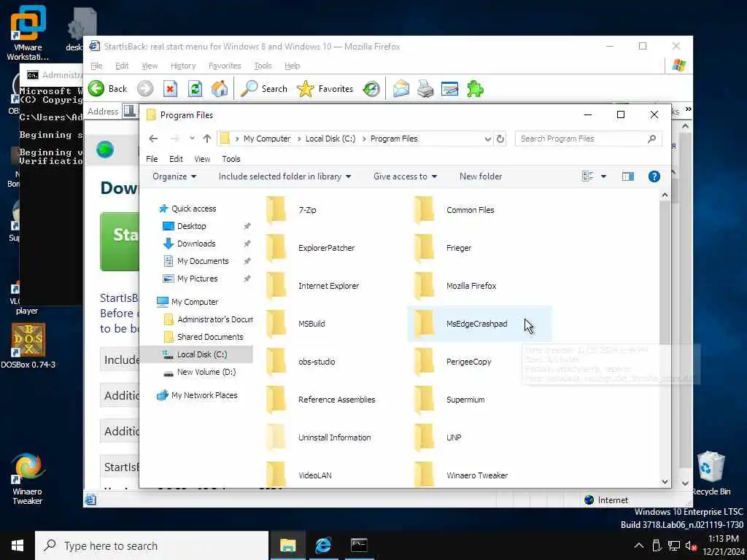Open DOSBox 0.74-3 desktop shortcut

[28, 346]
